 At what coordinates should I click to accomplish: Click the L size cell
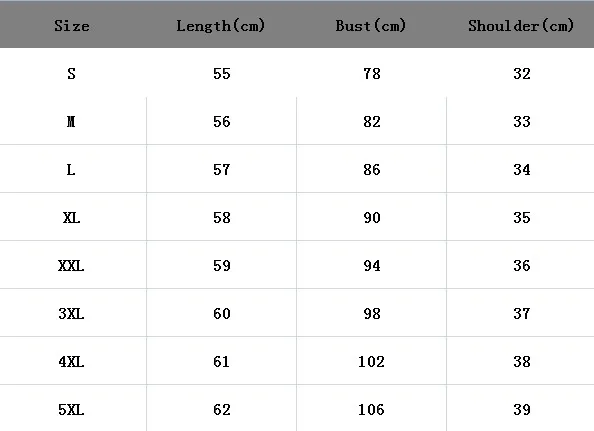coord(71,170)
